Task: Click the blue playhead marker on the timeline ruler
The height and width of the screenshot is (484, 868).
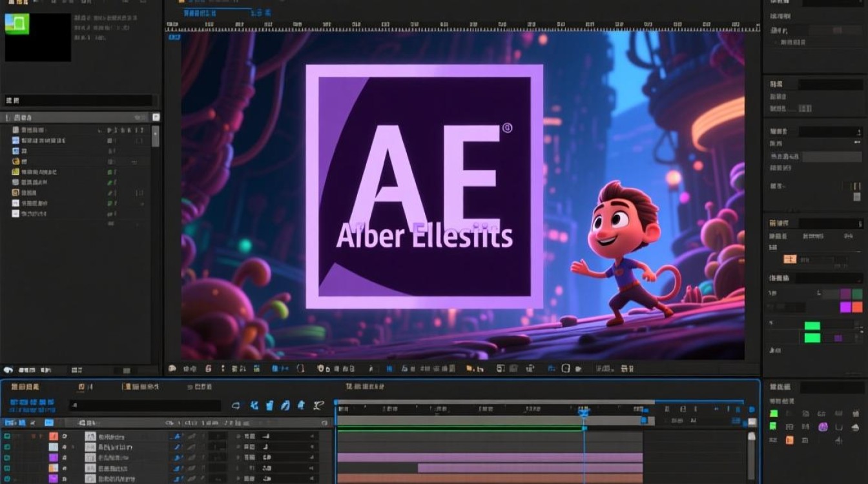Action: tap(584, 411)
